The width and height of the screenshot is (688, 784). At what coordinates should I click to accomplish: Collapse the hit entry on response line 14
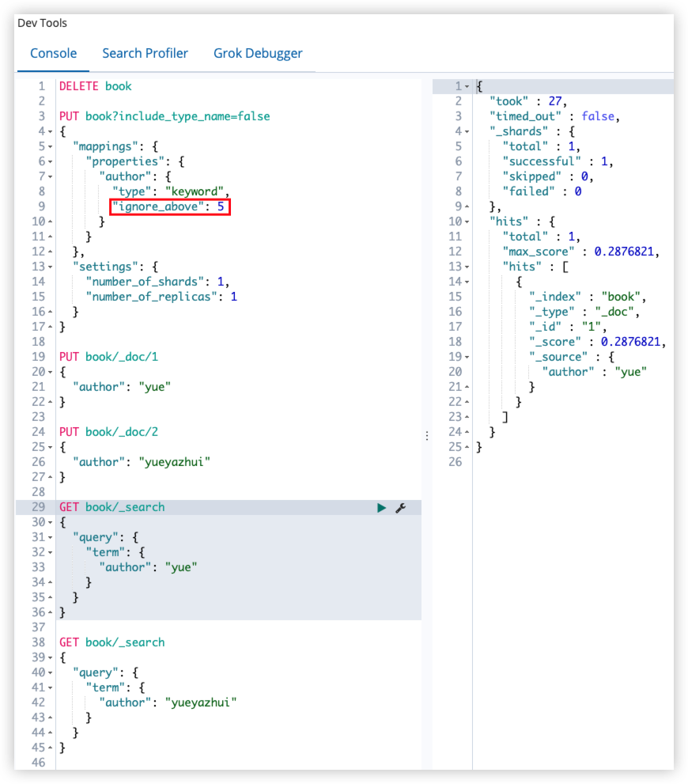pos(467,282)
